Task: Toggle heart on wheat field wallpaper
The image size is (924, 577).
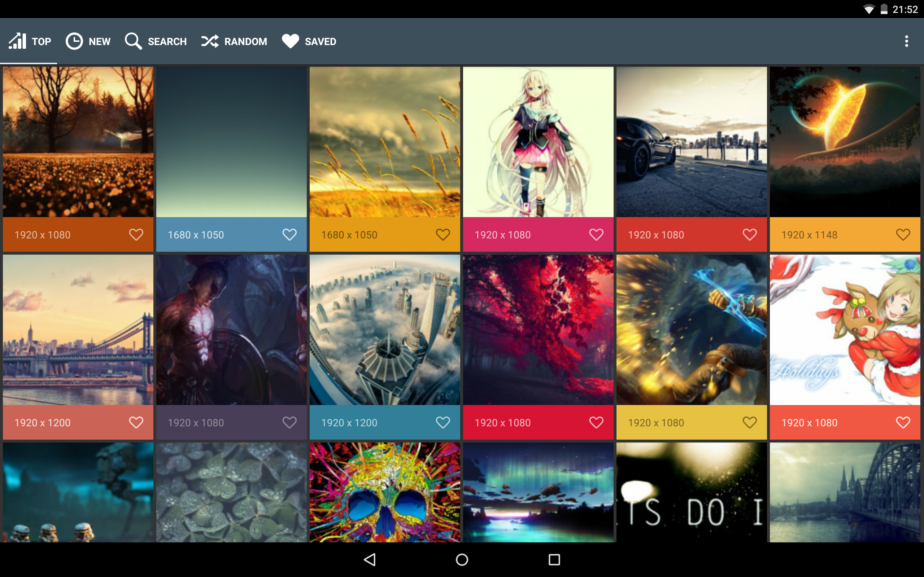Action: coord(443,234)
